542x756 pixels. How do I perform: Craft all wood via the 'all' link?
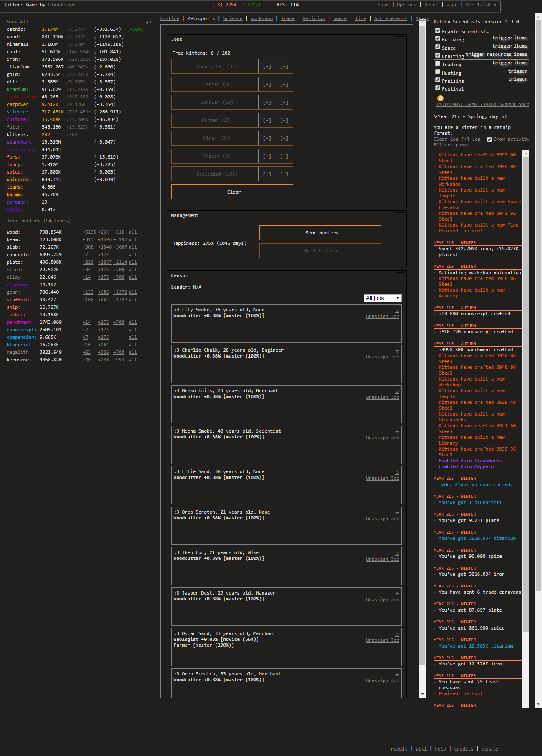coord(133,232)
